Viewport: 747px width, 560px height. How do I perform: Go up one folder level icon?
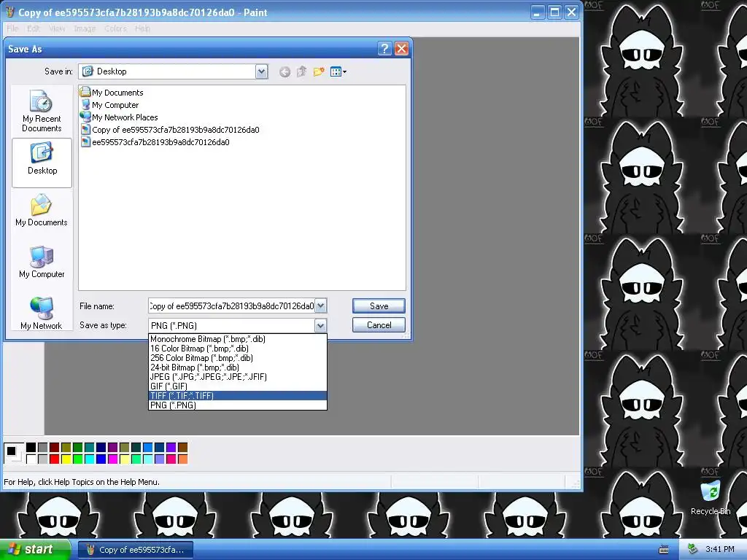coord(301,72)
